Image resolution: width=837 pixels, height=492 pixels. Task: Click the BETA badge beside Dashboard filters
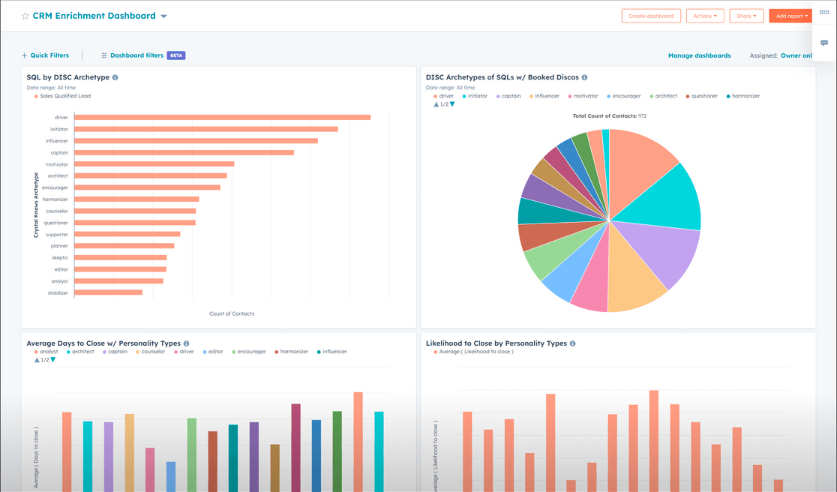176,55
